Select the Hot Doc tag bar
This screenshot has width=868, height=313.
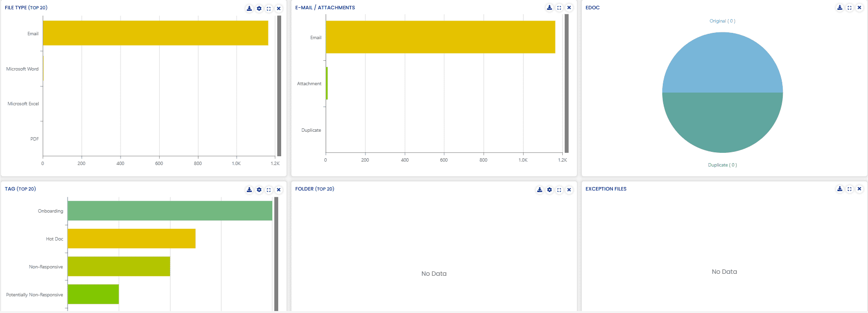pyautogui.click(x=131, y=239)
